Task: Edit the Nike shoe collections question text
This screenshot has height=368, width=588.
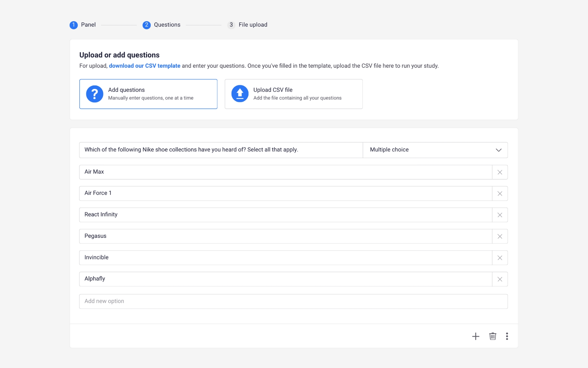Action: point(221,150)
